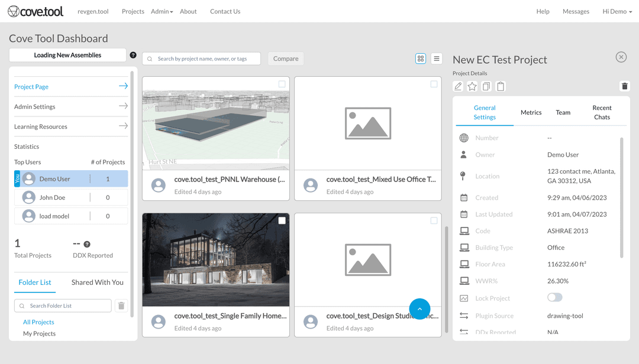Image resolution: width=639 pixels, height=364 pixels.
Task: Delete folder using trash icon near folder search
Action: 121,305
